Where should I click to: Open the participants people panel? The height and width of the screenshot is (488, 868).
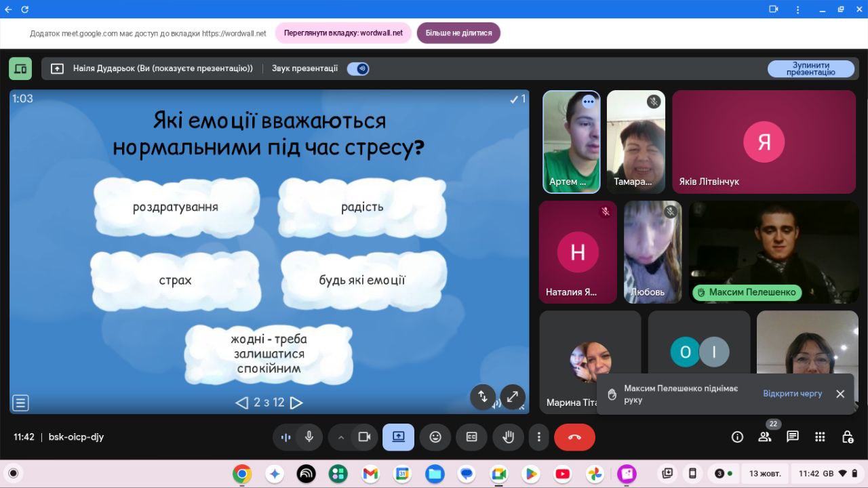[765, 437]
